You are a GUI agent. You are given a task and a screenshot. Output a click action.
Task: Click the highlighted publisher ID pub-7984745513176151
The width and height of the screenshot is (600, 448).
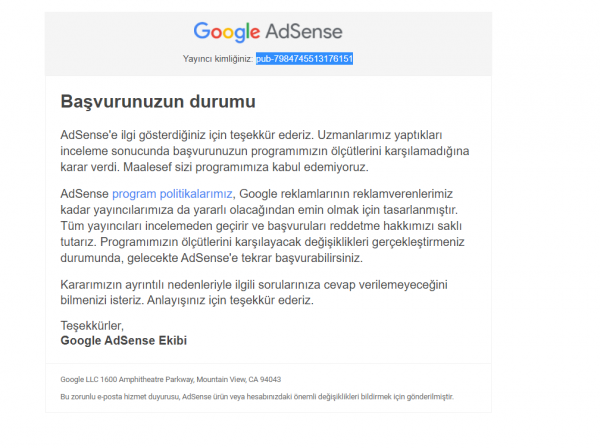coord(305,59)
